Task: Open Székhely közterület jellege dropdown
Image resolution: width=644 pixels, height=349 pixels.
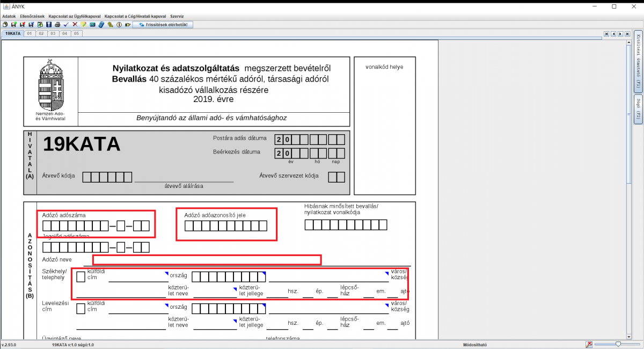Action: [x=215, y=293]
